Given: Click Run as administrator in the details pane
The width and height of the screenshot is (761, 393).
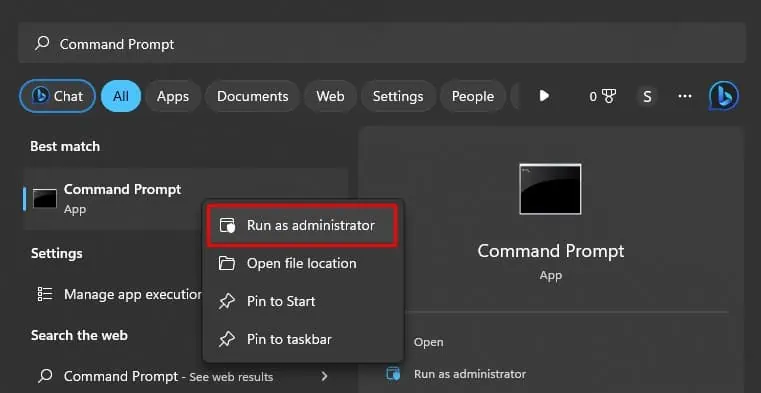Looking at the screenshot, I should point(470,374).
